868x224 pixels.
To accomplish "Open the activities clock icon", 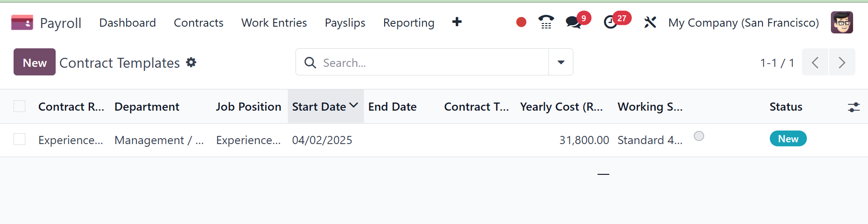I will coord(610,22).
